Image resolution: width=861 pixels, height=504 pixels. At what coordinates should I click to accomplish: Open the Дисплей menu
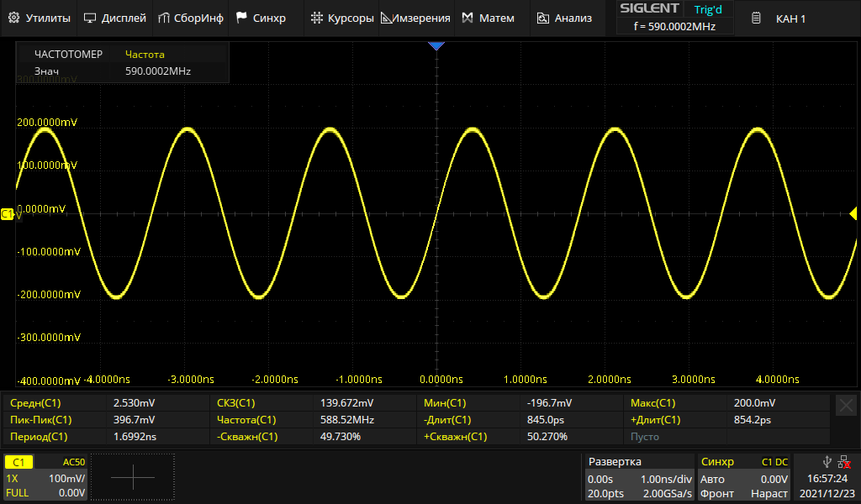[x=114, y=18]
